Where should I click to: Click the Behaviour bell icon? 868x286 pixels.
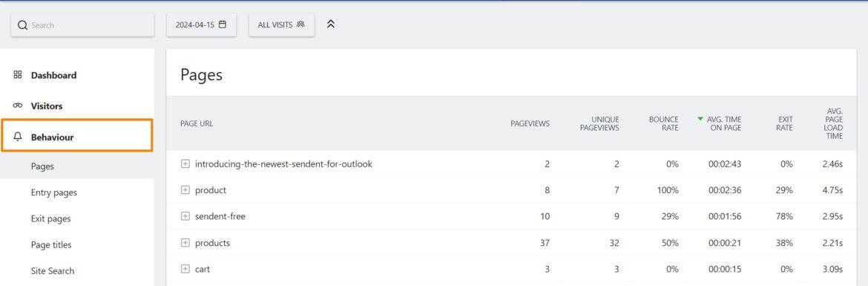tap(18, 137)
